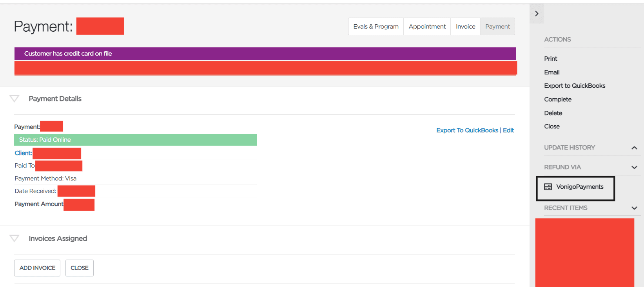Viewport: 644px width, 287px height.
Task: Click the 'Paid To' label
Action: click(x=25, y=166)
